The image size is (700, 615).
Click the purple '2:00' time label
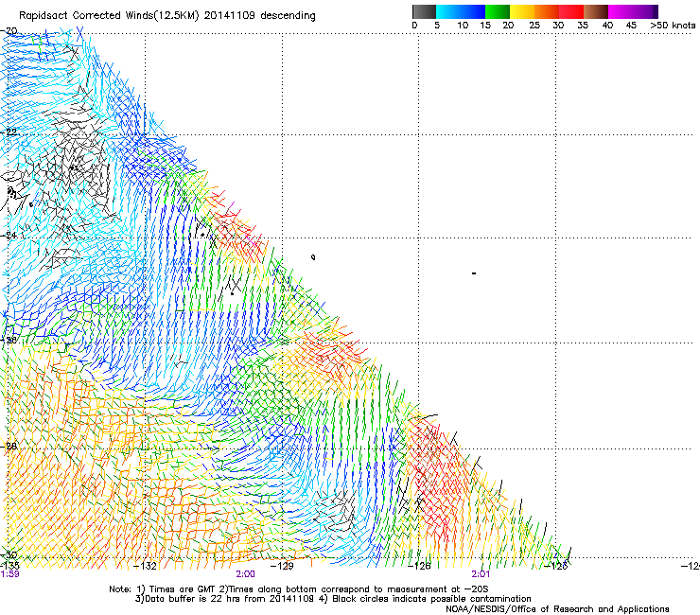click(x=245, y=574)
